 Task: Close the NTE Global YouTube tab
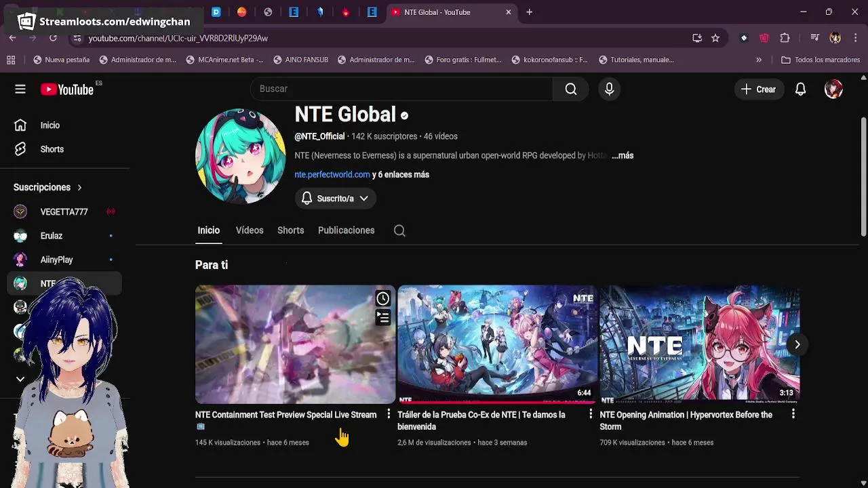tap(509, 12)
